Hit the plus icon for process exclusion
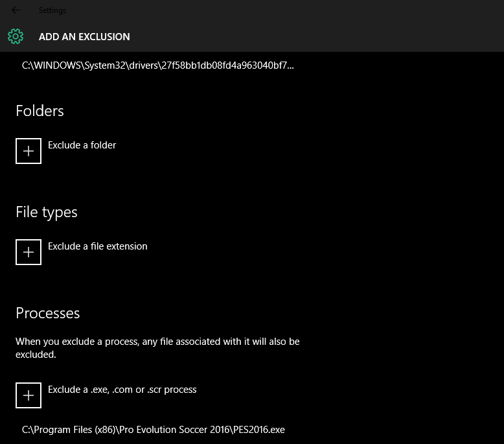The height and width of the screenshot is (444, 504). (x=29, y=395)
